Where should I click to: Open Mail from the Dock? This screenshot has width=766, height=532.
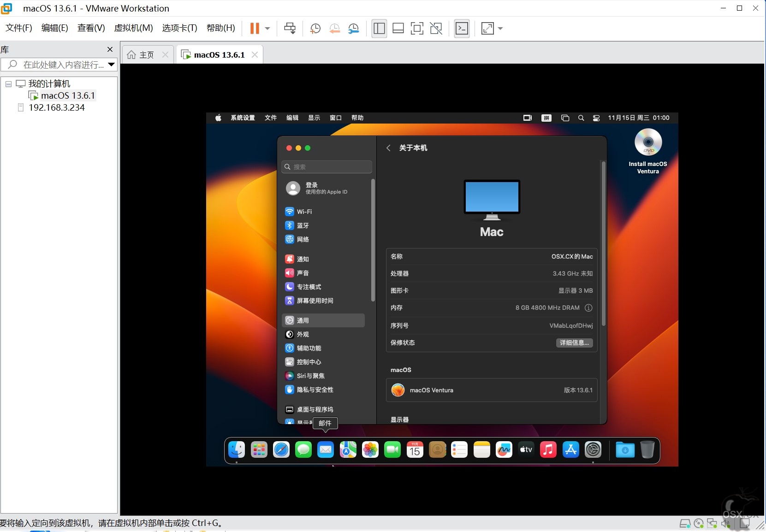tap(326, 449)
